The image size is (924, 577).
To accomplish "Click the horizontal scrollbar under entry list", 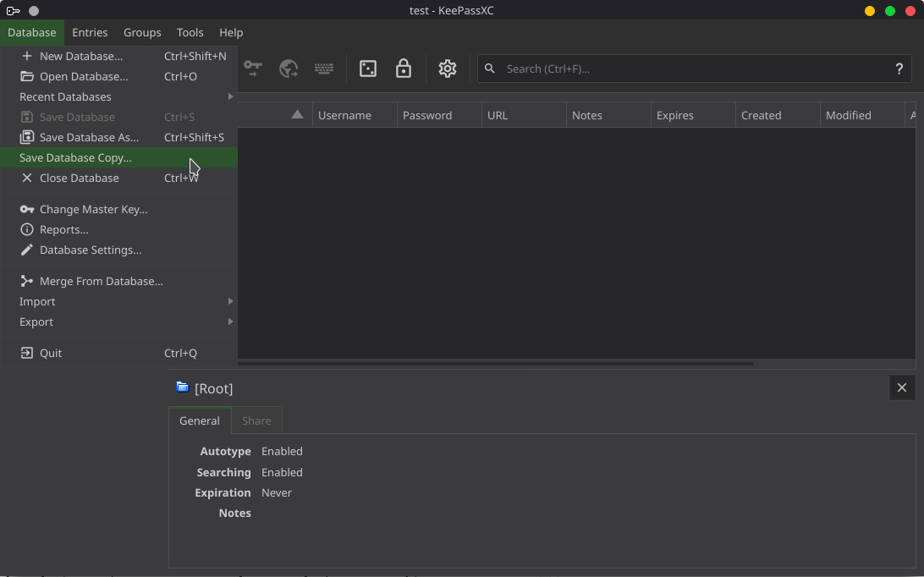I will pyautogui.click(x=496, y=364).
